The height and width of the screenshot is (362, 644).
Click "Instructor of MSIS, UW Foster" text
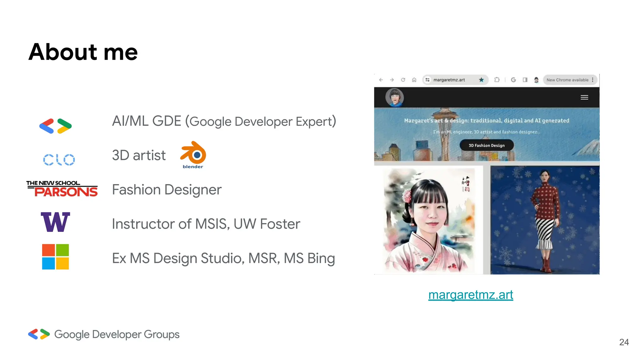tap(206, 224)
